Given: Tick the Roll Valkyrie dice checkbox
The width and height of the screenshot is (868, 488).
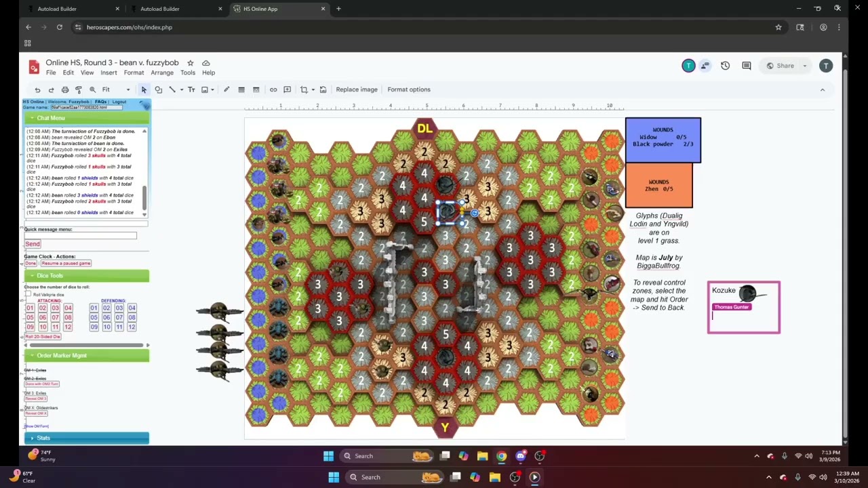Looking at the screenshot, I should click(28, 294).
